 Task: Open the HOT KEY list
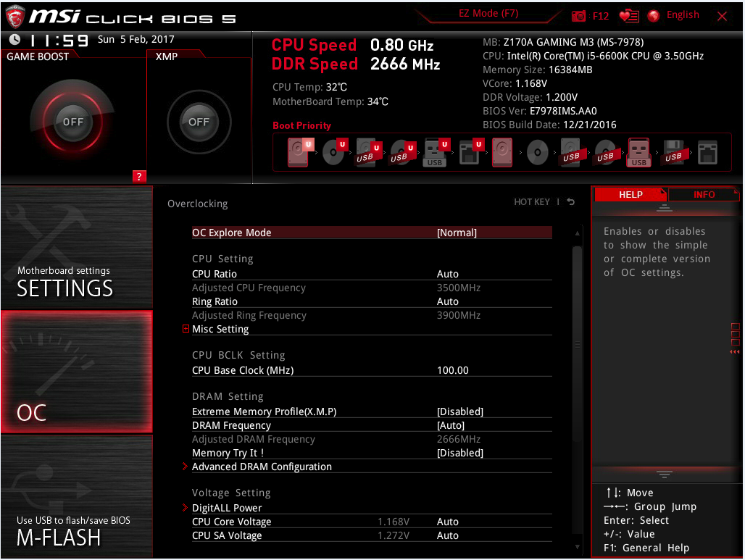[x=532, y=202]
